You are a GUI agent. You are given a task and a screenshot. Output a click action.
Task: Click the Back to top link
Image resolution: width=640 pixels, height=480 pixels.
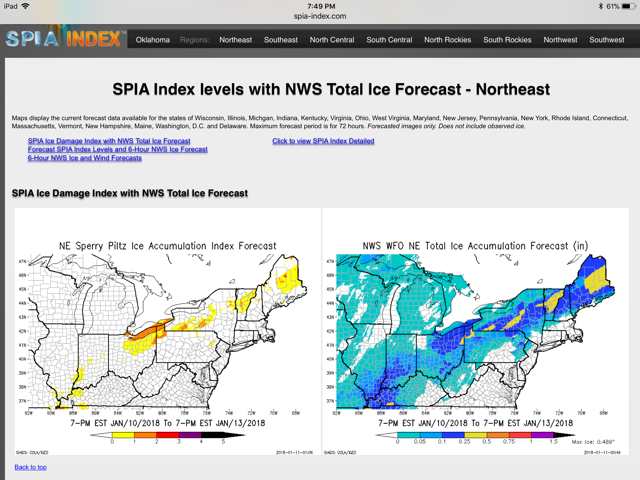click(x=31, y=467)
